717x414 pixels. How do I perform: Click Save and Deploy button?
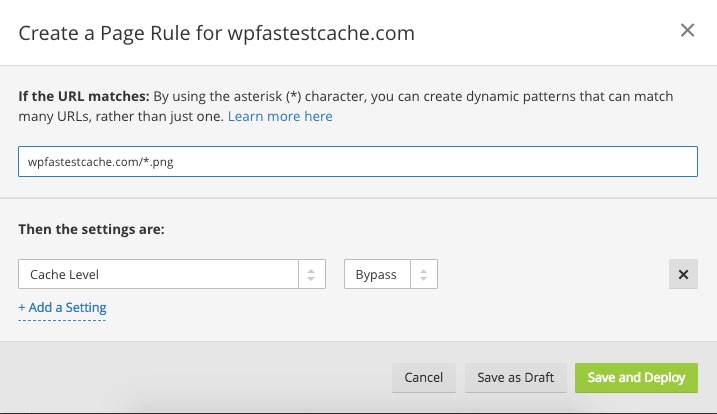636,377
